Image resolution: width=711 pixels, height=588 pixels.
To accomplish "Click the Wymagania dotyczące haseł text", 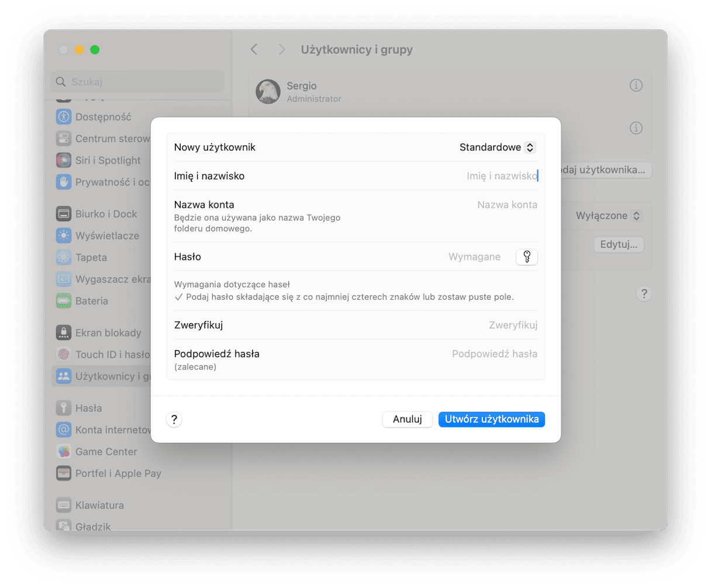I will coord(232,285).
